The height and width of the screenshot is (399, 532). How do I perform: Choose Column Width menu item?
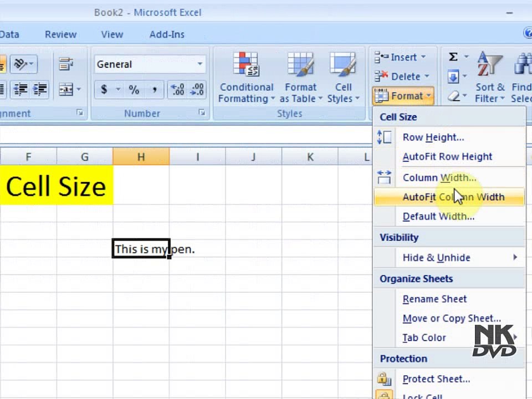pyautogui.click(x=449, y=177)
